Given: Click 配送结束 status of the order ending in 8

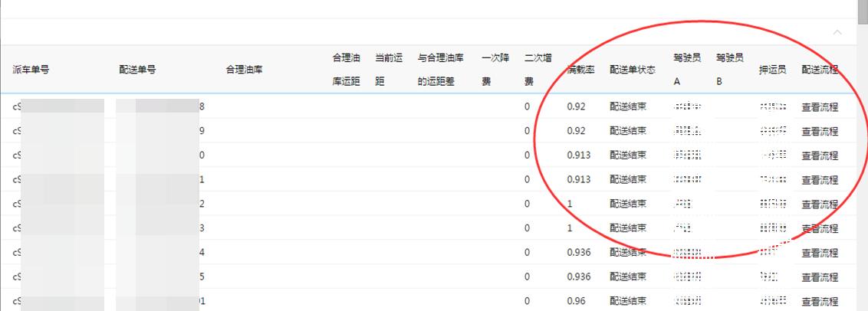Looking at the screenshot, I should (628, 106).
